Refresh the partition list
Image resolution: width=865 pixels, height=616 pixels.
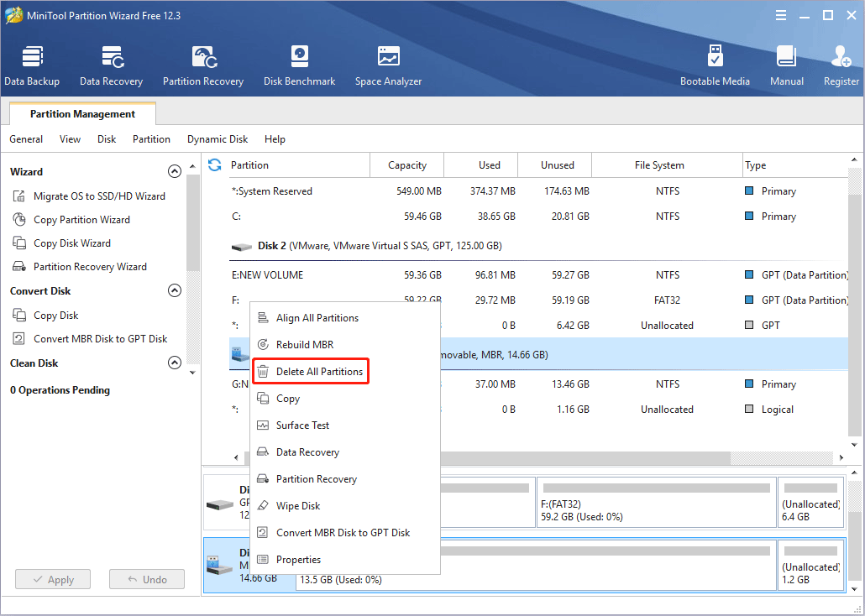(x=215, y=164)
